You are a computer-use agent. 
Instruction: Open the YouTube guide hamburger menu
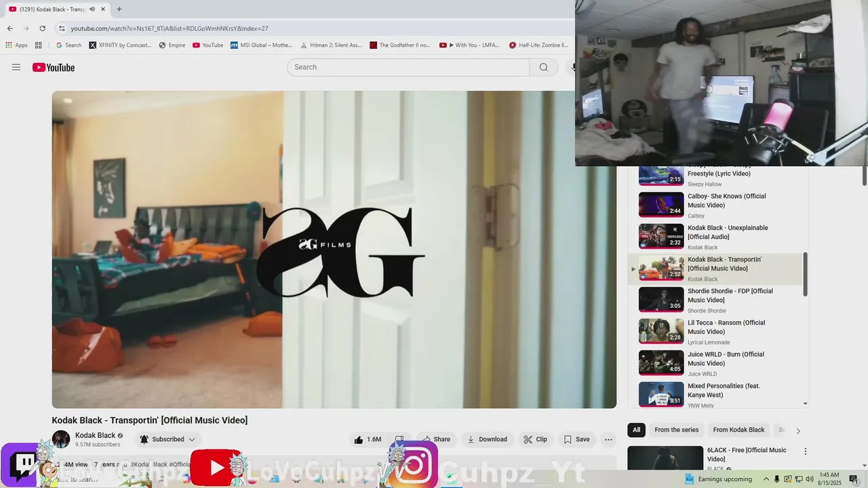(x=16, y=67)
